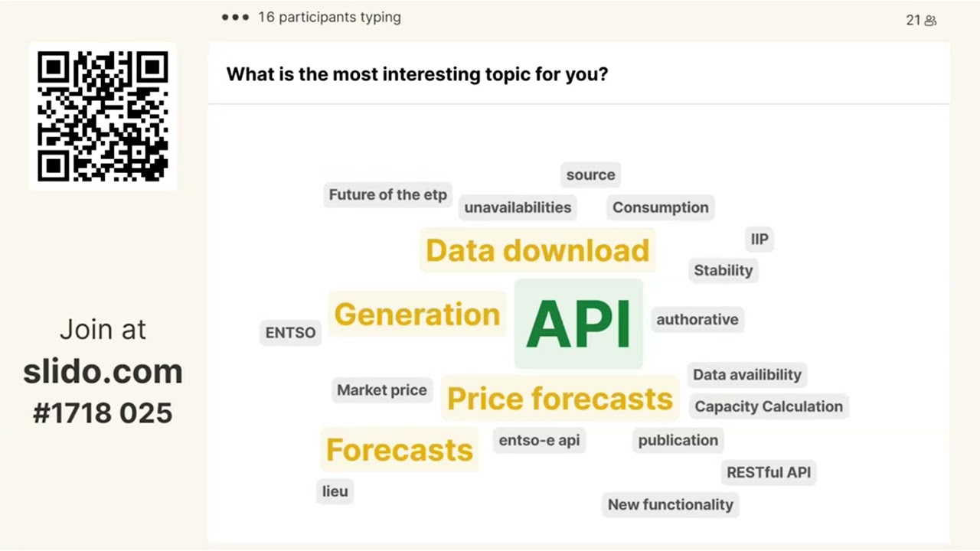
Task: Click the RESTful API tag
Action: tap(769, 472)
